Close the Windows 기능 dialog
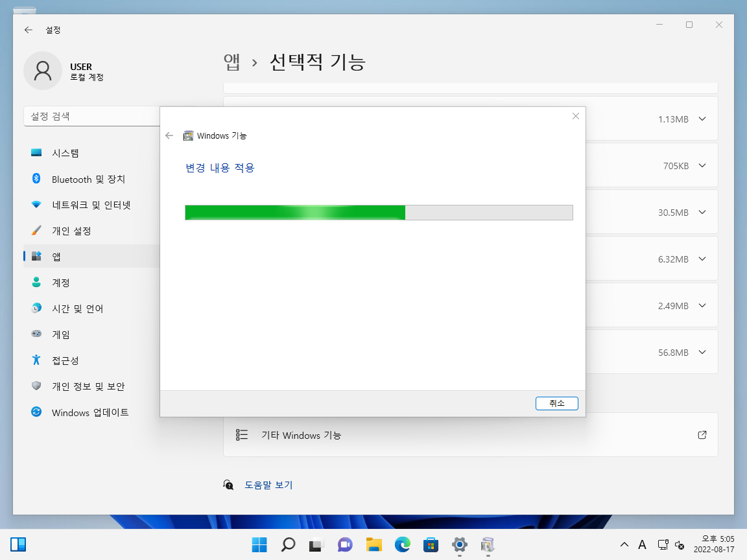747x560 pixels. tap(576, 116)
